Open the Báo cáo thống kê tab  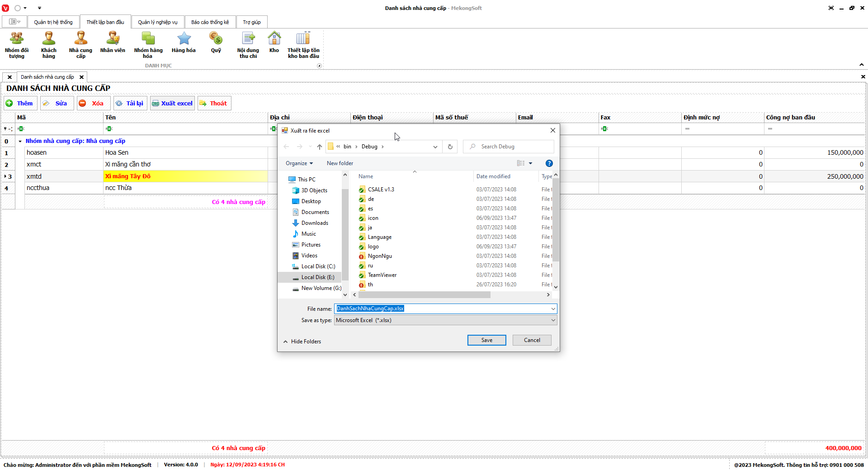coord(210,22)
